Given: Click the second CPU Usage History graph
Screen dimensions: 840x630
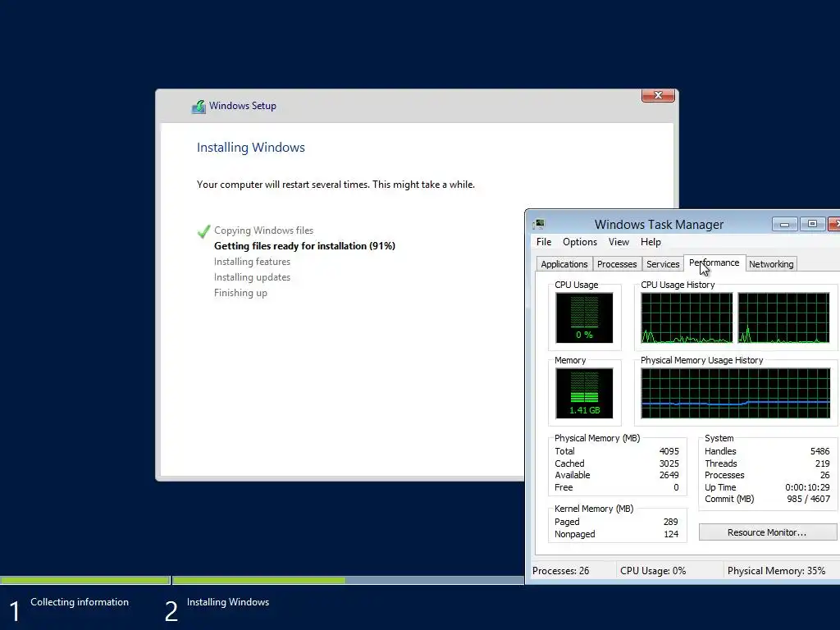Looking at the screenshot, I should pos(783,317).
